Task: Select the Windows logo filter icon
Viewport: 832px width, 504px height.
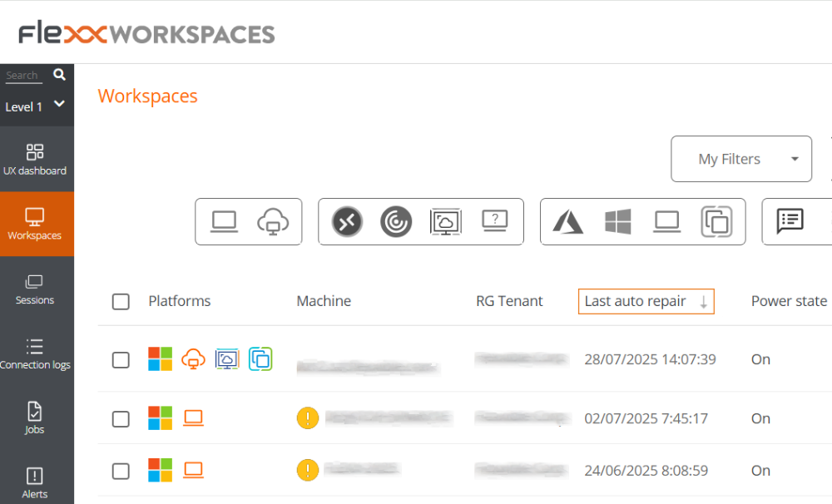Action: click(617, 221)
